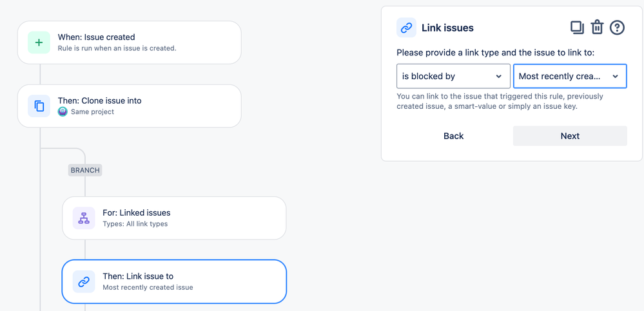
Task: Click the green plus trigger icon
Action: [x=39, y=42]
